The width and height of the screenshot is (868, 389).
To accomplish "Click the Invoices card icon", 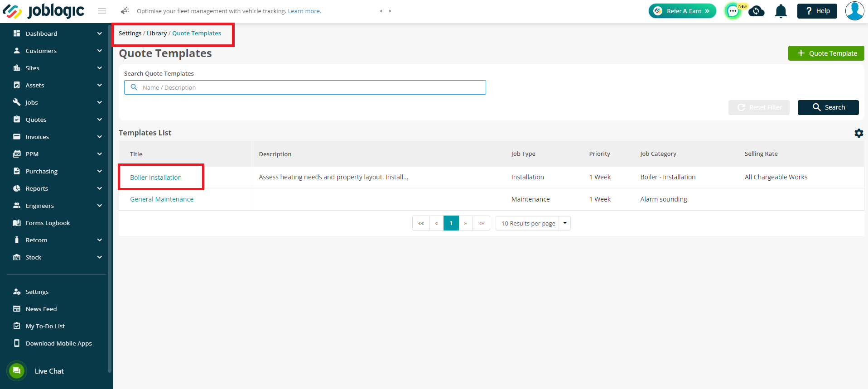I will [17, 137].
